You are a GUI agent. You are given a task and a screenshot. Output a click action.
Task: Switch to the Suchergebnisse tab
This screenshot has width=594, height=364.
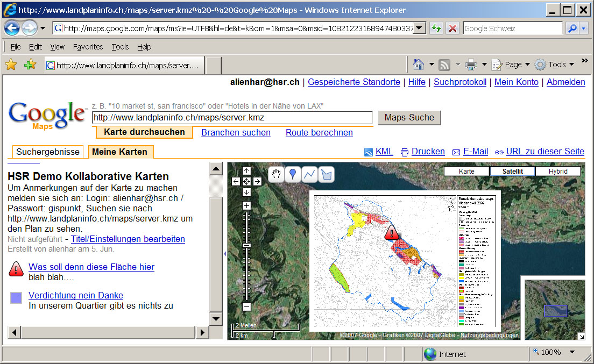click(x=48, y=152)
